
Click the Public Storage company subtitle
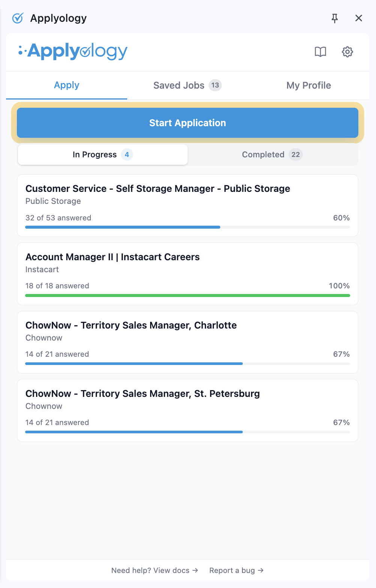coord(53,201)
